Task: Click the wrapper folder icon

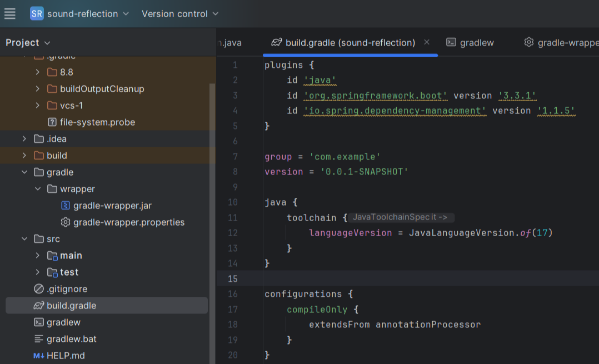Action: pos(52,189)
